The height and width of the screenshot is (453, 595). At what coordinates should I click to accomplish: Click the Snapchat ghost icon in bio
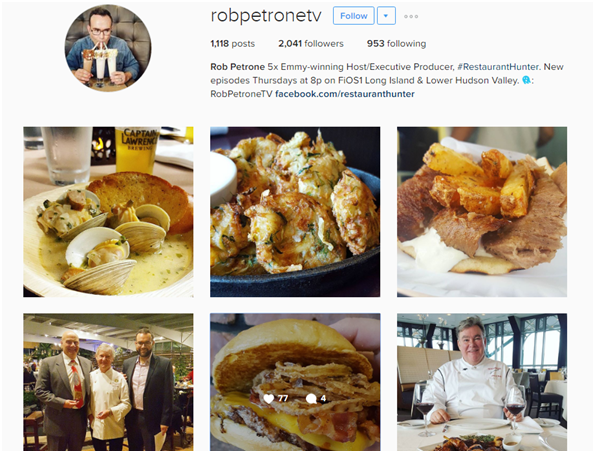(x=526, y=80)
